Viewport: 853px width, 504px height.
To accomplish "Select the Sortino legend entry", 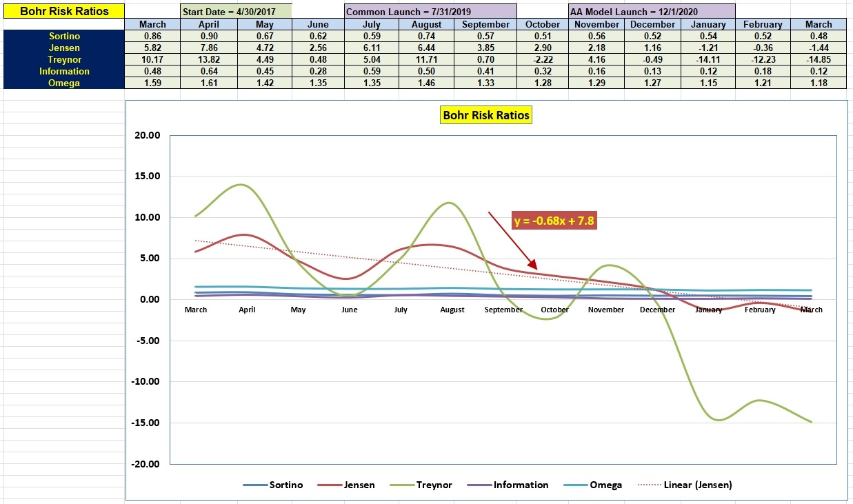I will 273,485.
